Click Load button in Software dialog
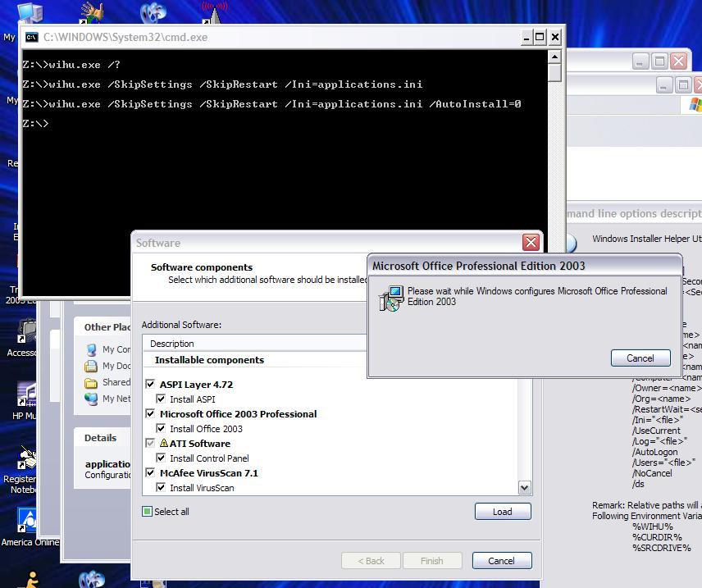The height and width of the screenshot is (588, 702). (x=503, y=512)
